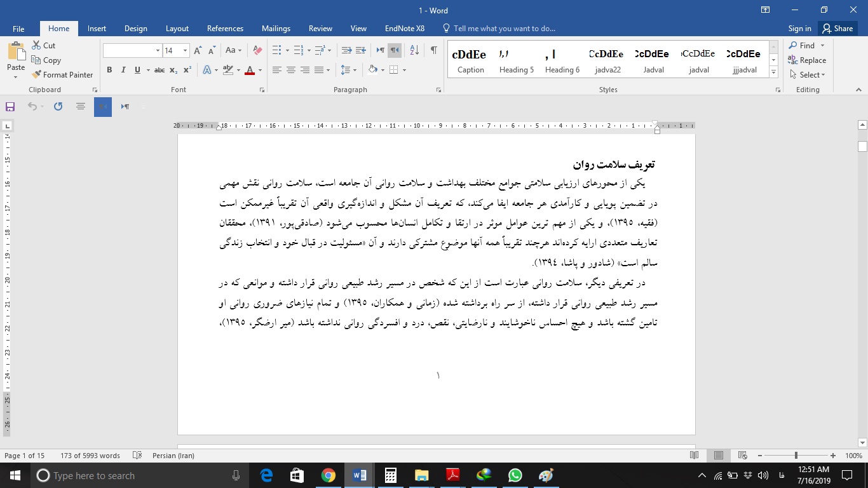868x488 pixels.
Task: Click the Replace button in Editing group
Action: pos(808,60)
